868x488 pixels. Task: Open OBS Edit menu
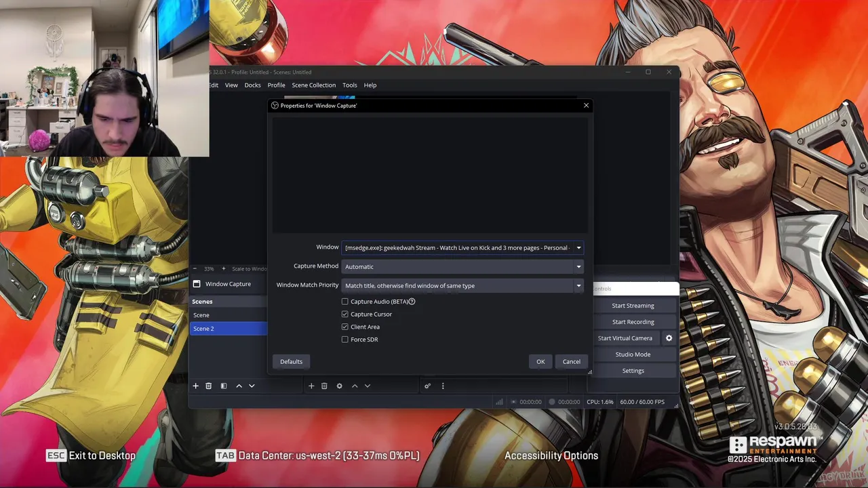click(214, 85)
